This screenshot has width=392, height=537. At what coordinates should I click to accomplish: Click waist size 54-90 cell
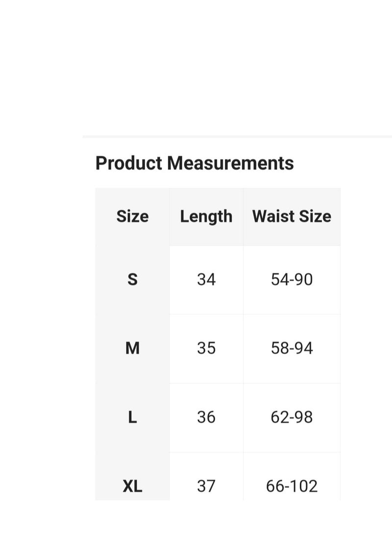click(x=292, y=280)
